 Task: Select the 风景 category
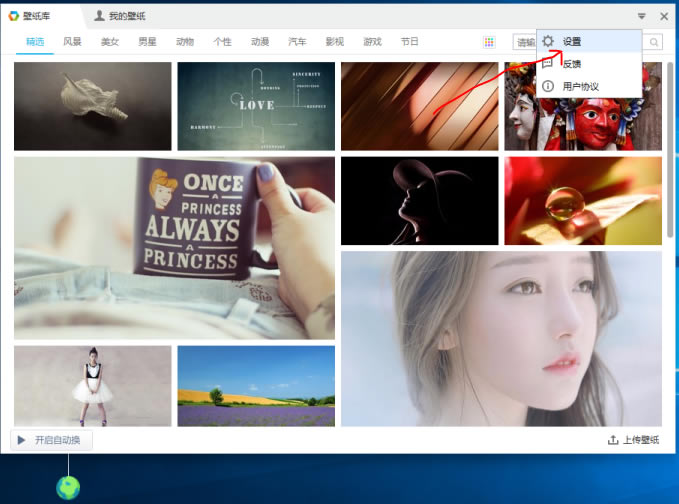point(72,42)
